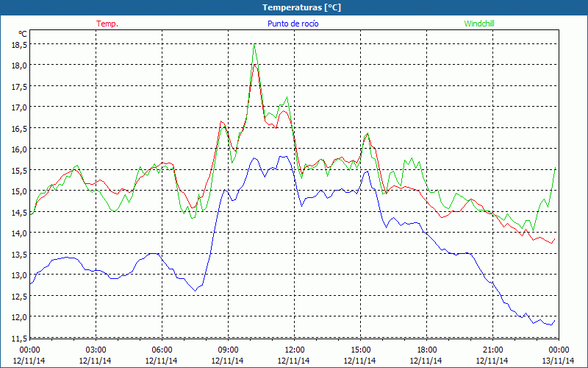The height and width of the screenshot is (368, 588).
Task: Click the 12:00 time axis label
Action: 294,350
